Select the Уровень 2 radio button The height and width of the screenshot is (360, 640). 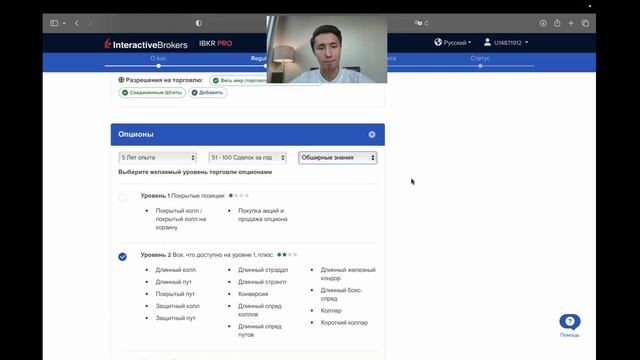point(122,257)
